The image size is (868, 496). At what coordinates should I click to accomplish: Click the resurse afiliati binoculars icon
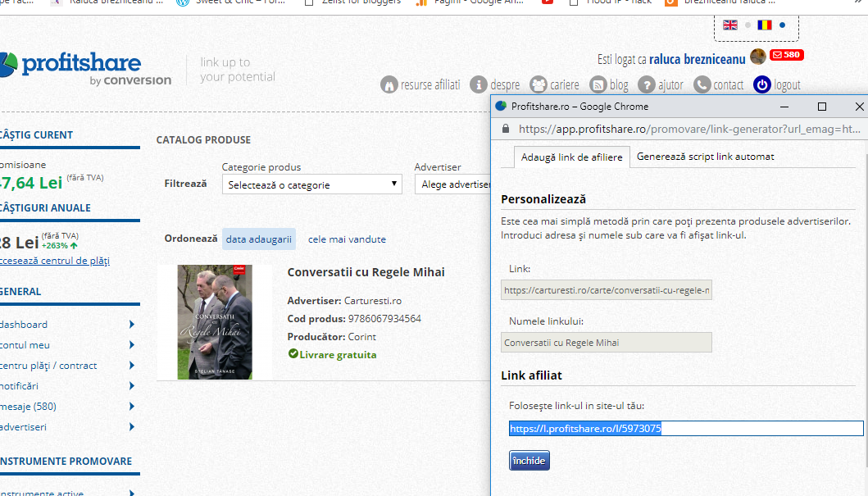pyautogui.click(x=389, y=84)
